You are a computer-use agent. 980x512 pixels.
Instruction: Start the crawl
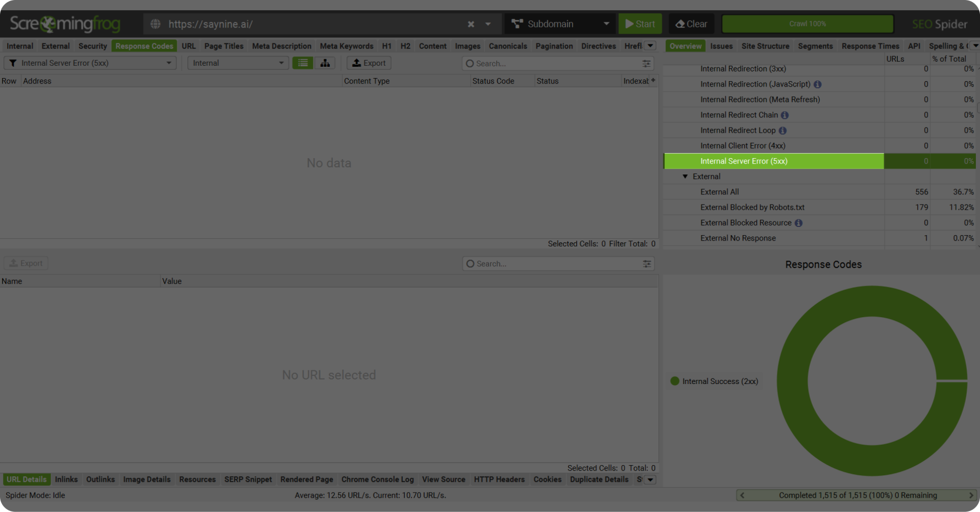coord(640,24)
